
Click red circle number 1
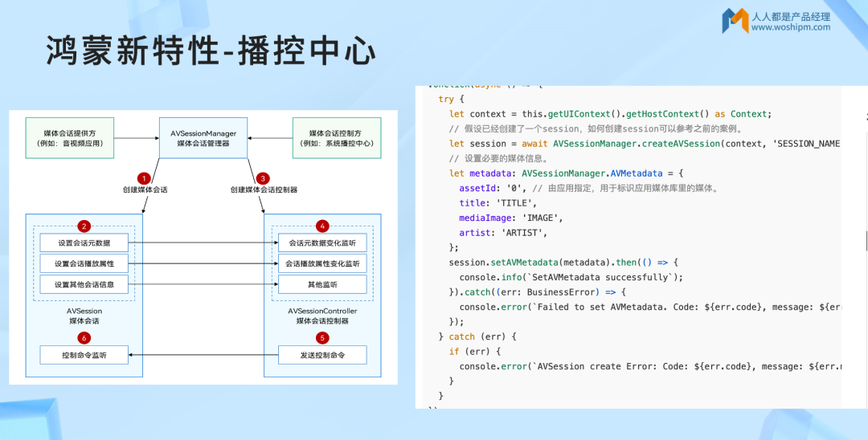coord(144,178)
